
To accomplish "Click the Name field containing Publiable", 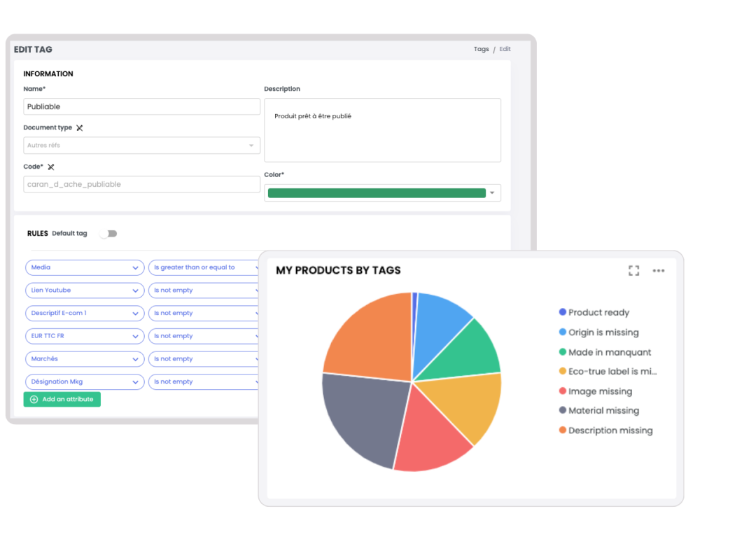I will pos(141,106).
